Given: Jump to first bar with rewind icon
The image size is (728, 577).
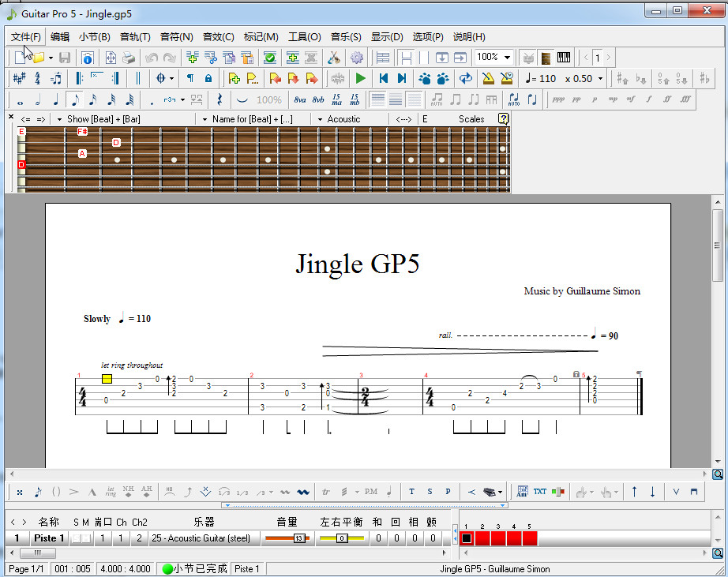Looking at the screenshot, I should (x=383, y=78).
